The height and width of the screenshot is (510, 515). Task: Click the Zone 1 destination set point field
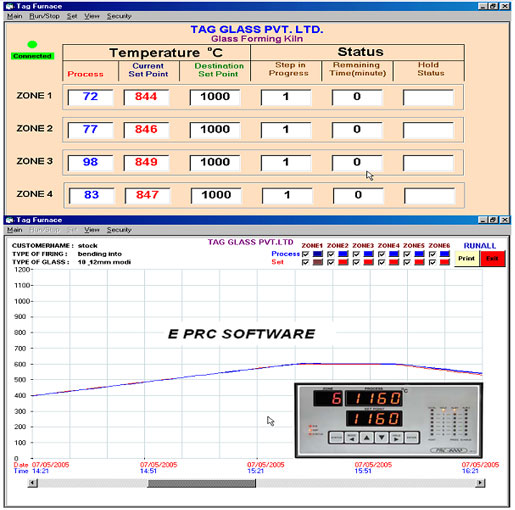pyautogui.click(x=215, y=97)
